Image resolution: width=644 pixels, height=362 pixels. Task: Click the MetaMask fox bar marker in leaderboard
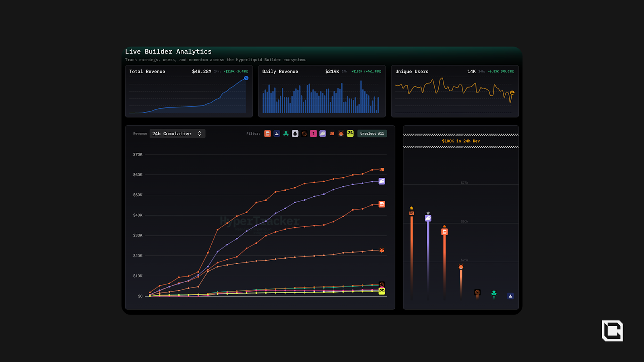pos(461,267)
